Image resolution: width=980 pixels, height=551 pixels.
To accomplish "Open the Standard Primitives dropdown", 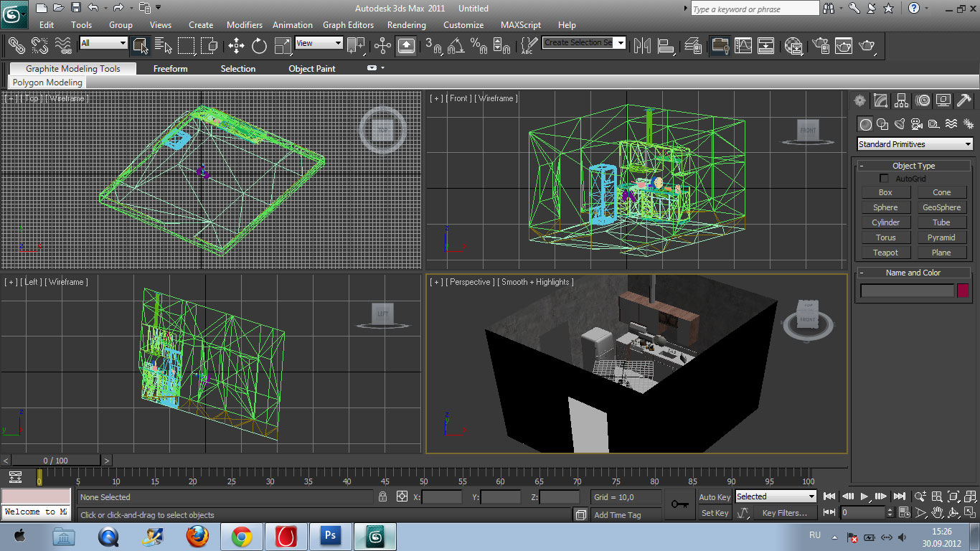I will click(914, 144).
